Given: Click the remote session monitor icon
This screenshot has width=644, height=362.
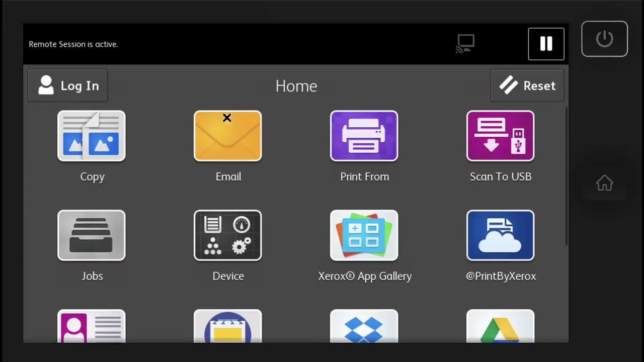Looking at the screenshot, I should [x=465, y=44].
